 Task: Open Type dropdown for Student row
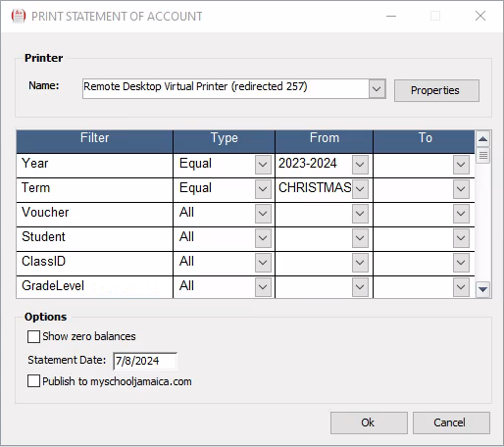[x=263, y=238]
